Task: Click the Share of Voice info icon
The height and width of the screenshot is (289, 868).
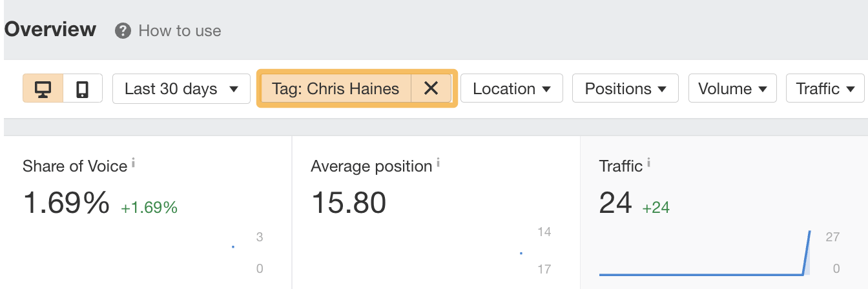Action: (134, 163)
